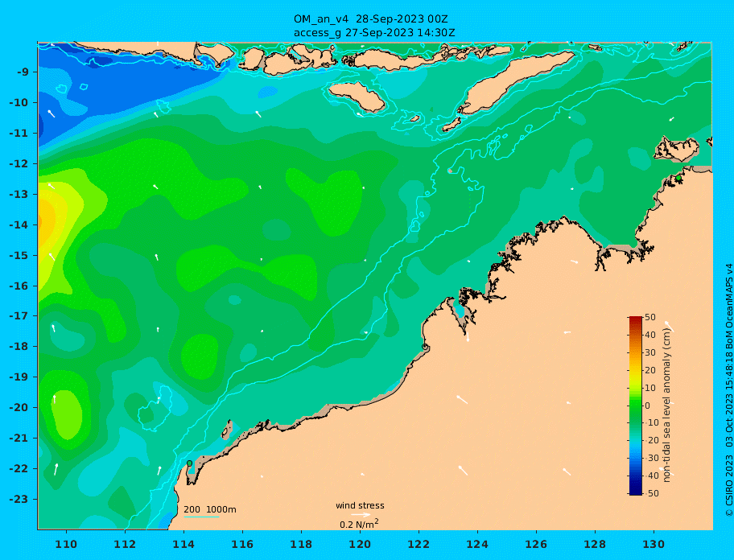The width and height of the screenshot is (734, 560).
Task: Click the wind stress reference arrow in legend
Action: tap(361, 515)
